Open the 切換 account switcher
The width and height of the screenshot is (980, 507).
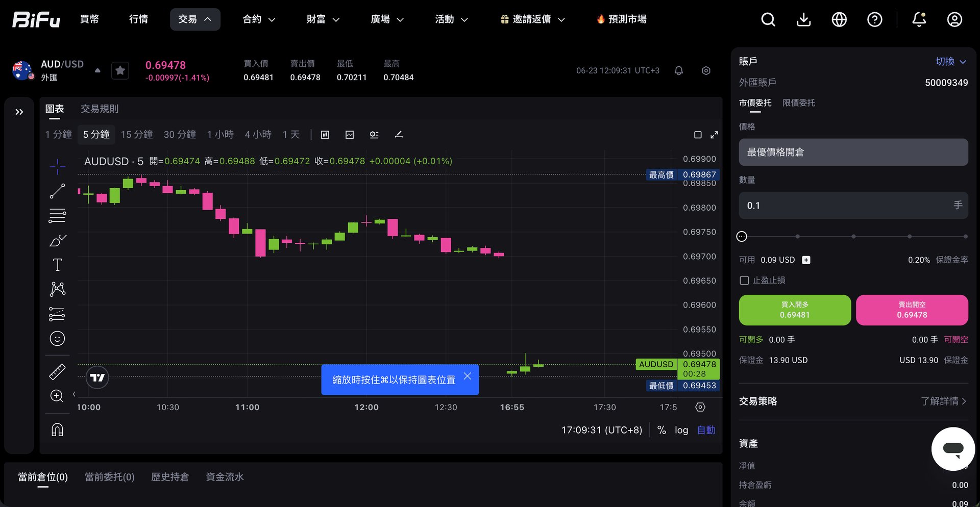coord(951,61)
